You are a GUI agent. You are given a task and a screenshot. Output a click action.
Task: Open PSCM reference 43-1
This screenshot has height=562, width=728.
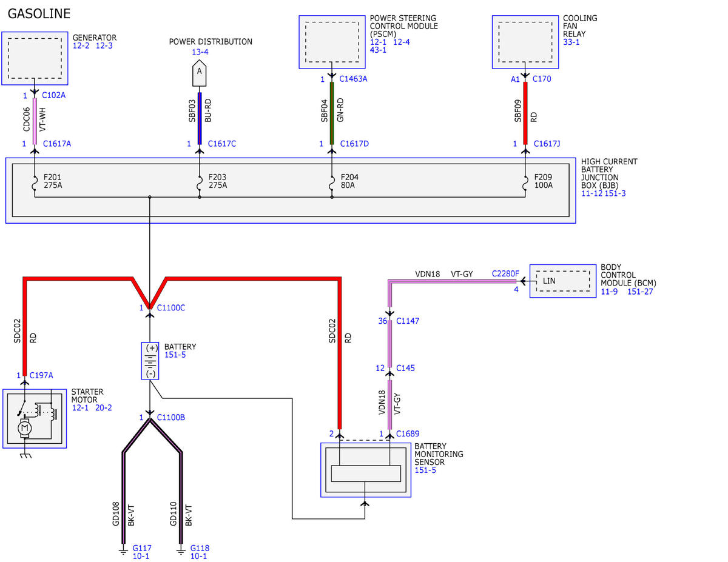pos(379,50)
